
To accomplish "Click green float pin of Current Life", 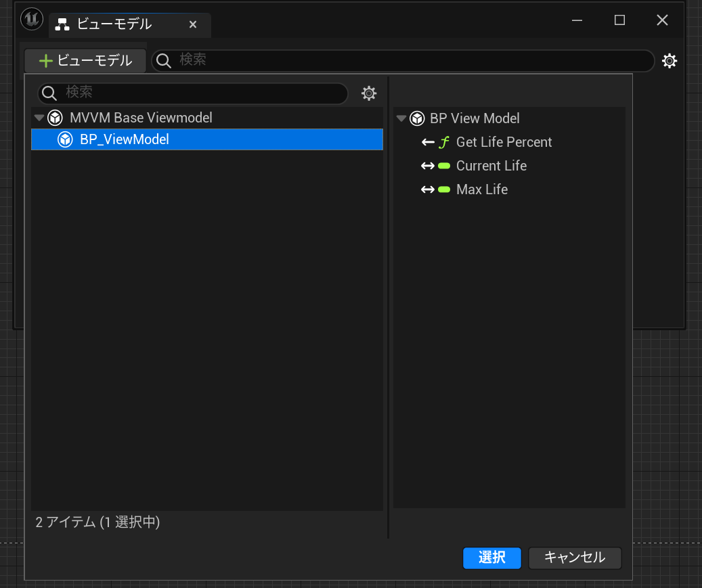I will tap(444, 166).
